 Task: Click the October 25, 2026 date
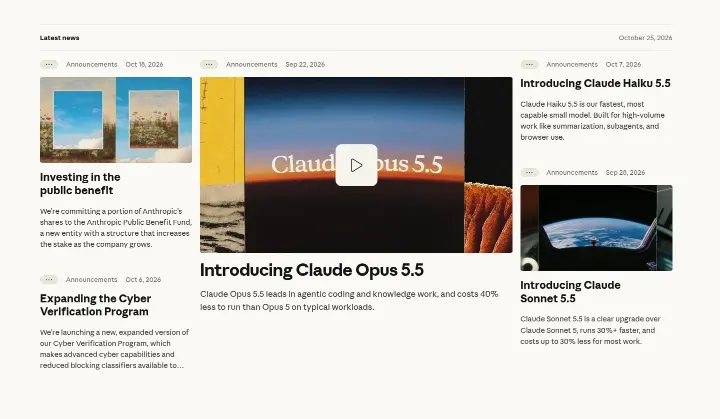(645, 38)
